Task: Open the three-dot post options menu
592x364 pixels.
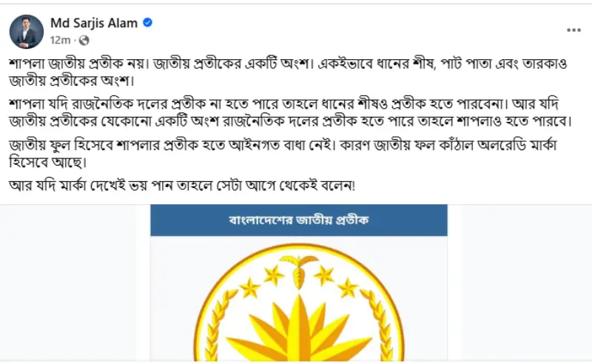Action: coord(573,30)
